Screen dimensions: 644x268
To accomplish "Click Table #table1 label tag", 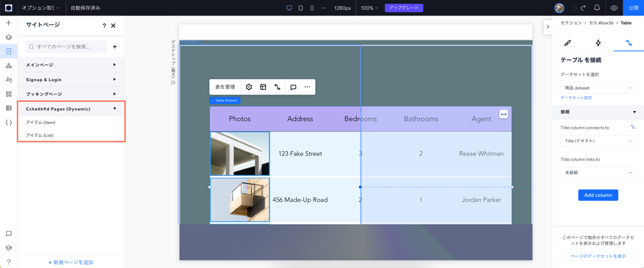I will (x=225, y=100).
